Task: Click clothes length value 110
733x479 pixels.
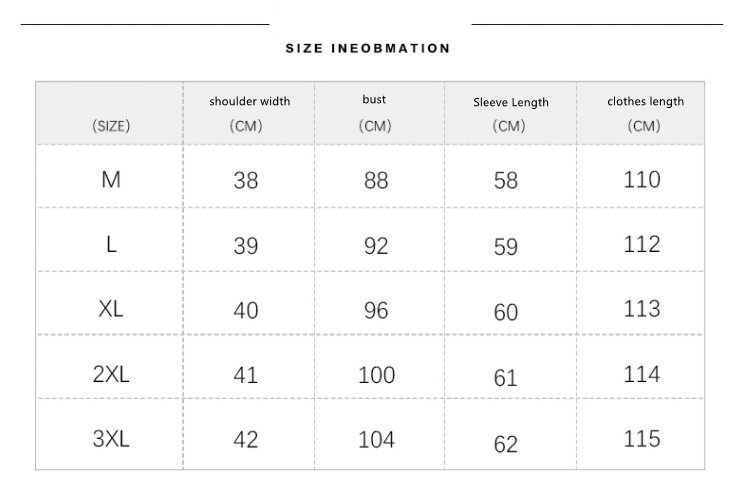Action: pos(642,180)
